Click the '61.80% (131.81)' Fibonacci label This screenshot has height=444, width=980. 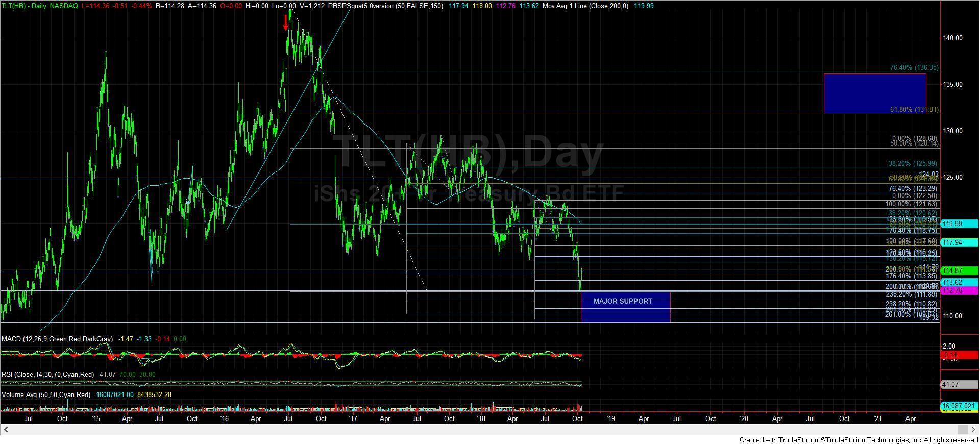tap(914, 109)
